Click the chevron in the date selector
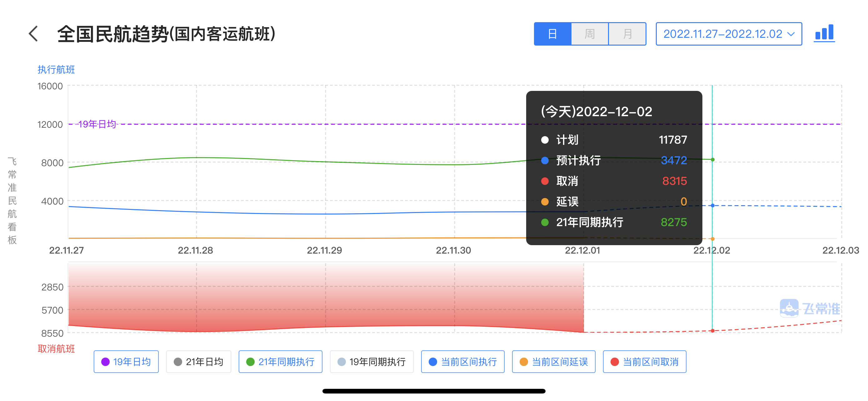868x401 pixels. point(791,34)
